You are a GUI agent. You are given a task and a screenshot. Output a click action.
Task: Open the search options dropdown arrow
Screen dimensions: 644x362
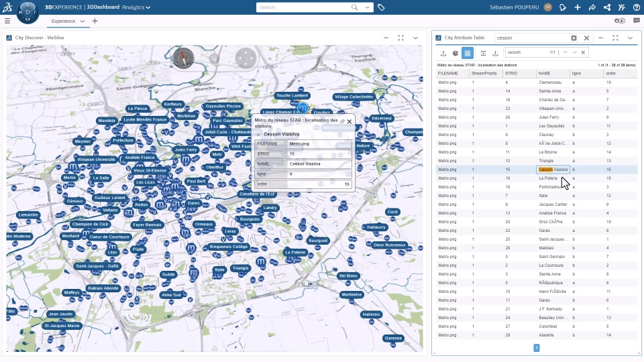367,7
